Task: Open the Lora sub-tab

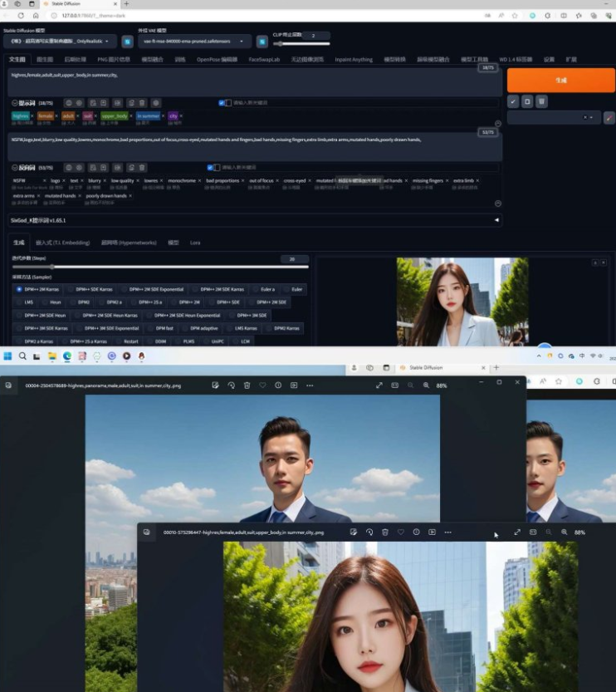Action: 195,243
